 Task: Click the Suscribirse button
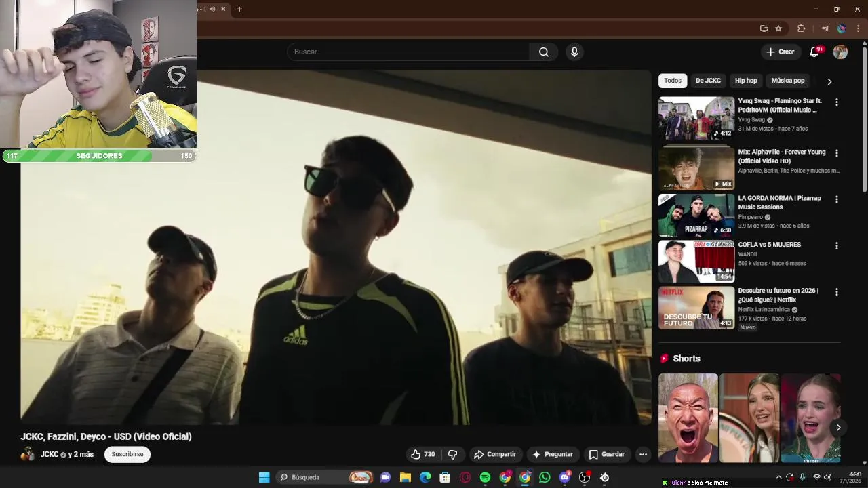pos(127,454)
